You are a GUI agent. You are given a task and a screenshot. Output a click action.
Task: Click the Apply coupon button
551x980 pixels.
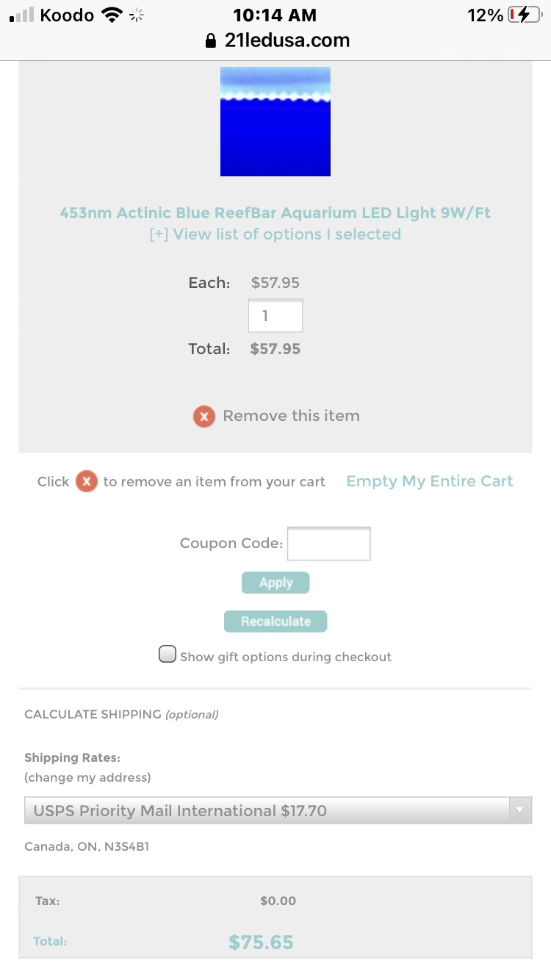tap(275, 583)
